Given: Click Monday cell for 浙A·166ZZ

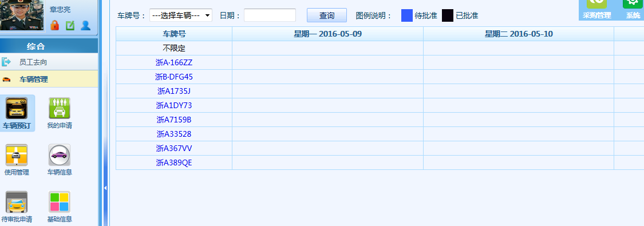Looking at the screenshot, I should (328, 63).
